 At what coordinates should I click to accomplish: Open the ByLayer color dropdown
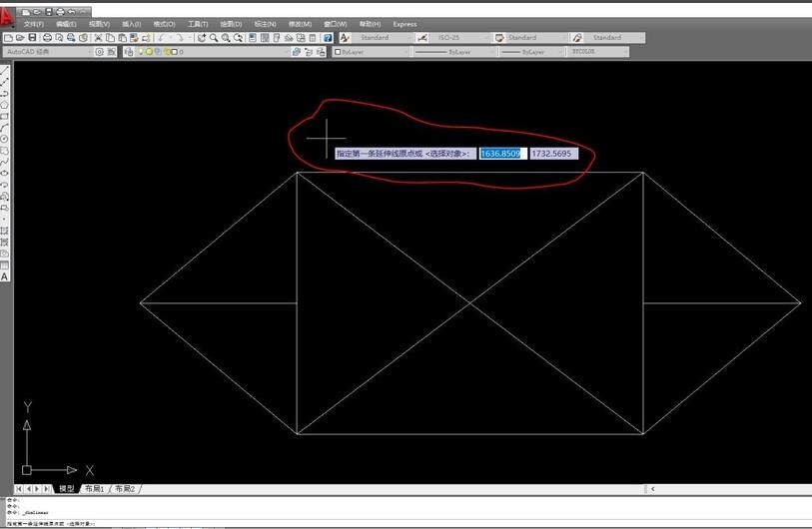click(371, 52)
